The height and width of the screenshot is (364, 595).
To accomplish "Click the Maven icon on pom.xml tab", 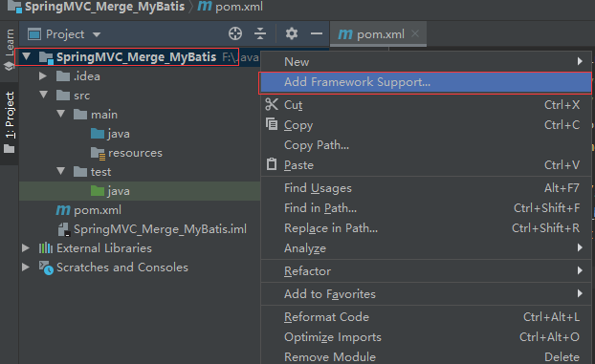I will tap(345, 34).
